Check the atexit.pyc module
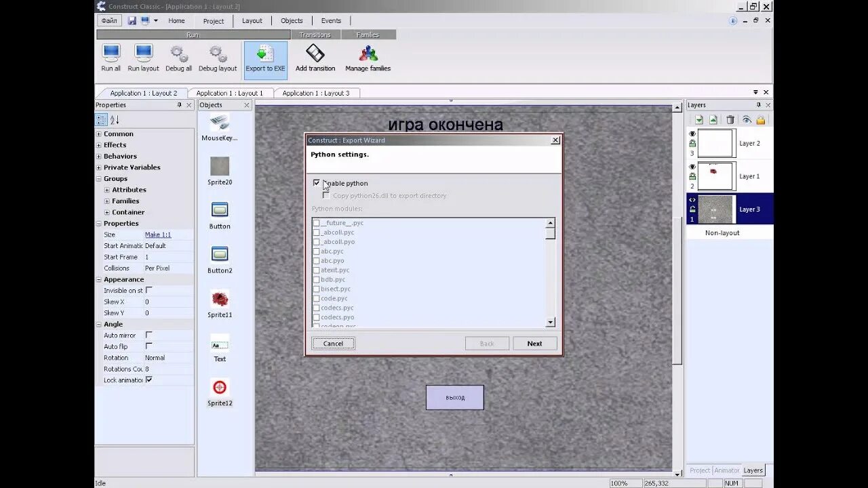The height and width of the screenshot is (488, 868). click(x=316, y=270)
